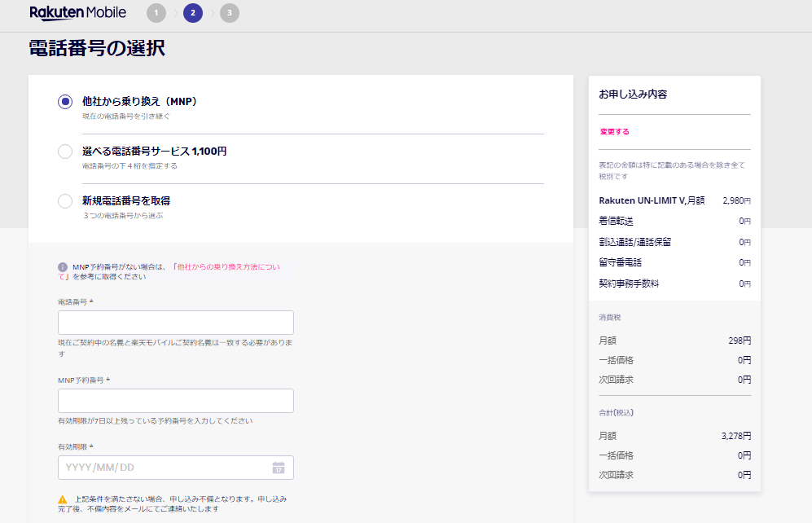Screen dimensions: 812x523
Task: Select 他社から乗り換え（MNP）radio option
Action: click(65, 102)
